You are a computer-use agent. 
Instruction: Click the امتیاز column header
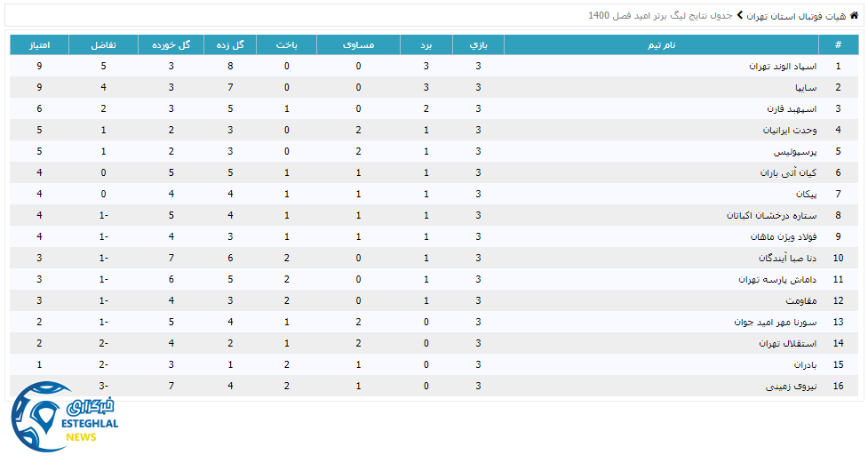coord(40,44)
